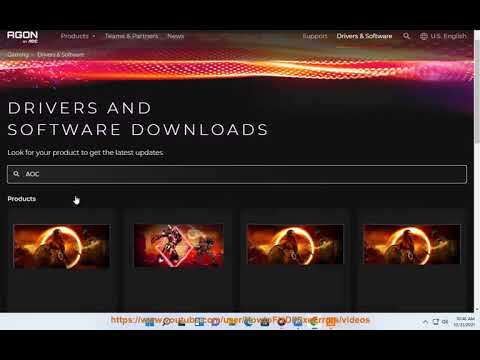Open the Products menu in the header
This screenshot has width=480, height=360.
point(75,36)
